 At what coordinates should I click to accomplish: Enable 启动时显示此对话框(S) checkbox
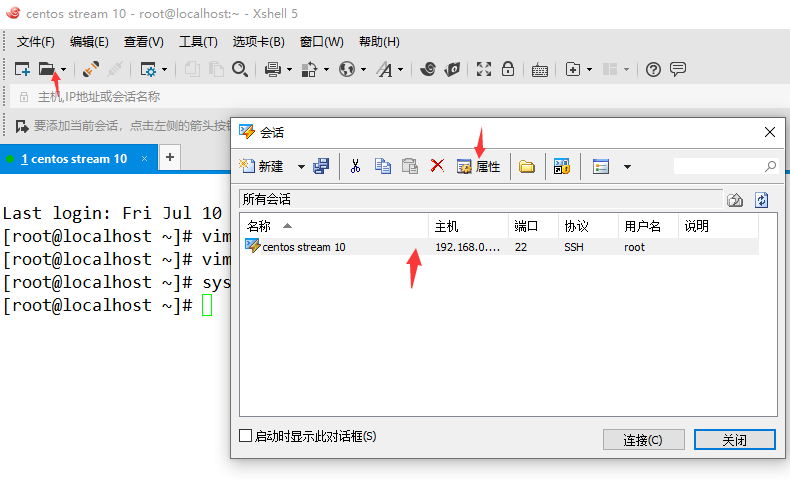[x=245, y=436]
